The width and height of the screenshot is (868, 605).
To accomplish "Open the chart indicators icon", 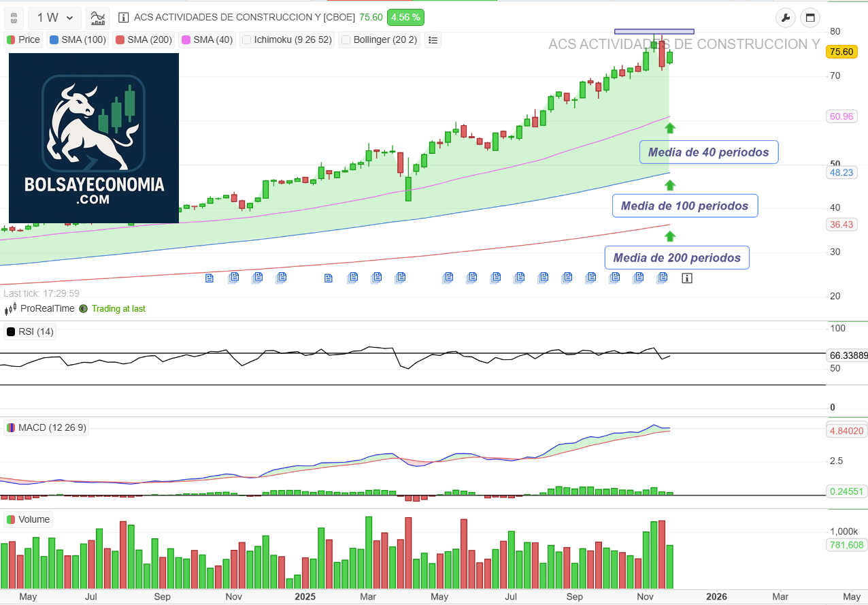I will pos(98,18).
